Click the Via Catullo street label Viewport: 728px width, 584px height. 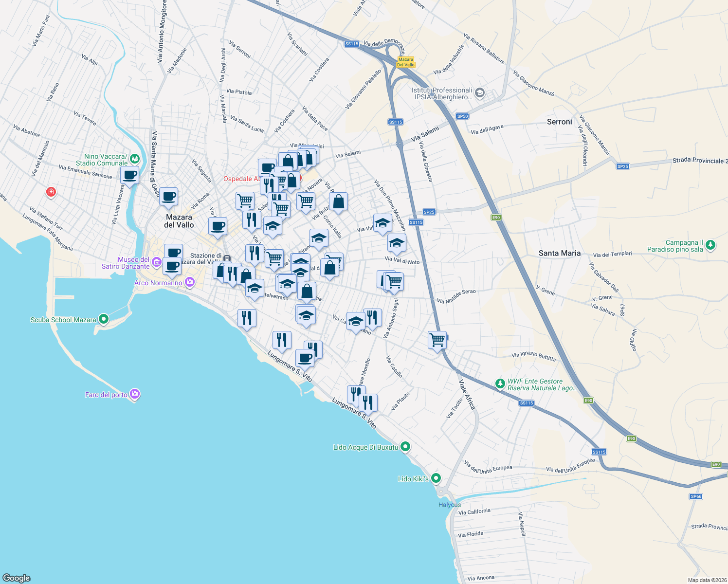tap(394, 367)
